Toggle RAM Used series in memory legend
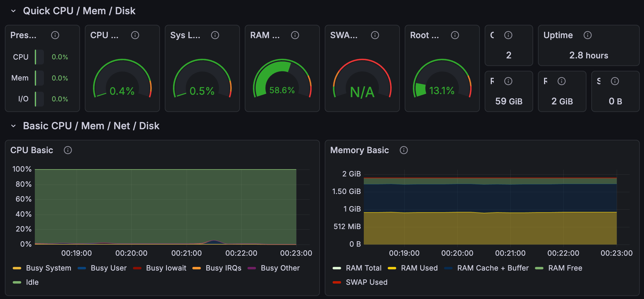Viewport: 644px width, 299px height. tap(419, 268)
